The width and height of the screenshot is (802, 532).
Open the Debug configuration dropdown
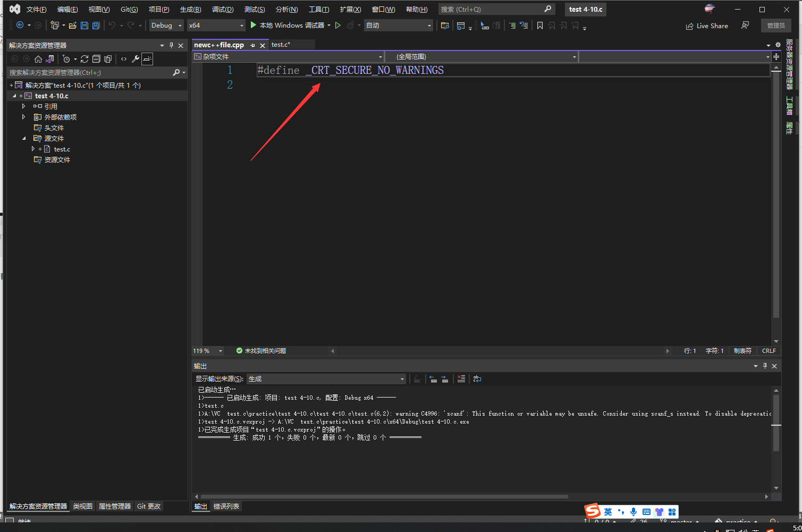pyautogui.click(x=166, y=25)
